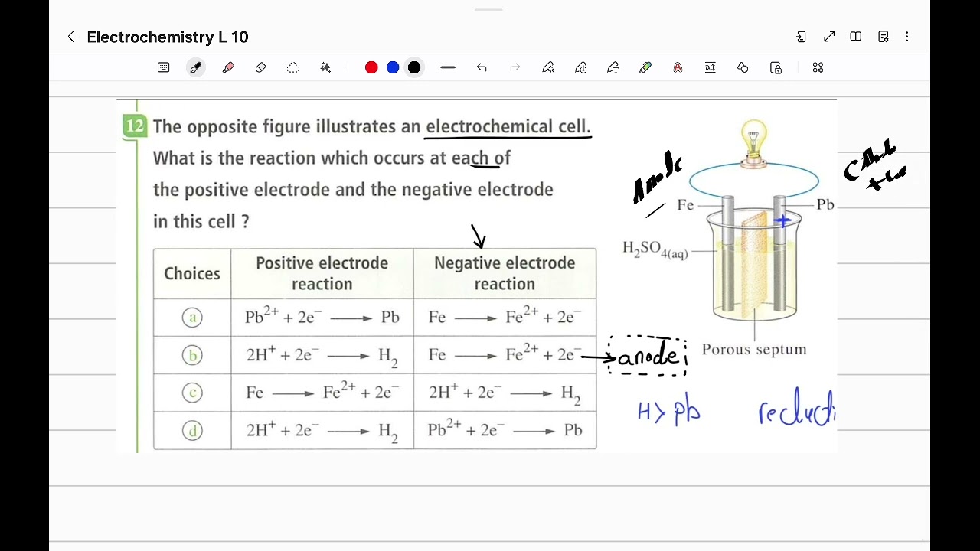Tap the Fe electrode label in diagram
This screenshot has height=551, width=980.
click(x=685, y=205)
